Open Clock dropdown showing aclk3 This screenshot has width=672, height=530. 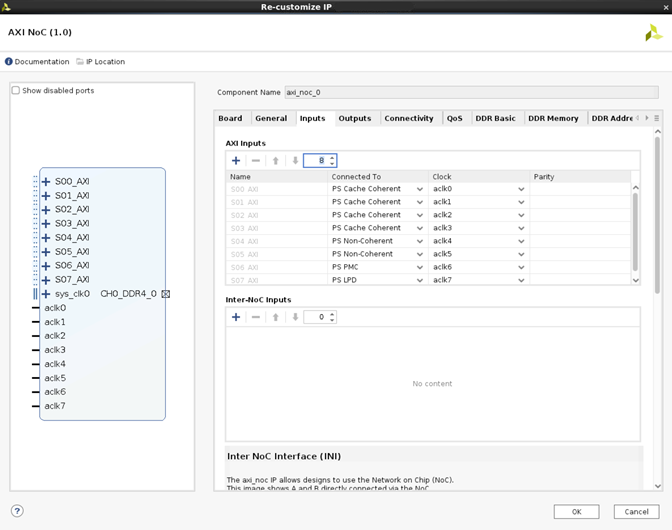click(521, 228)
